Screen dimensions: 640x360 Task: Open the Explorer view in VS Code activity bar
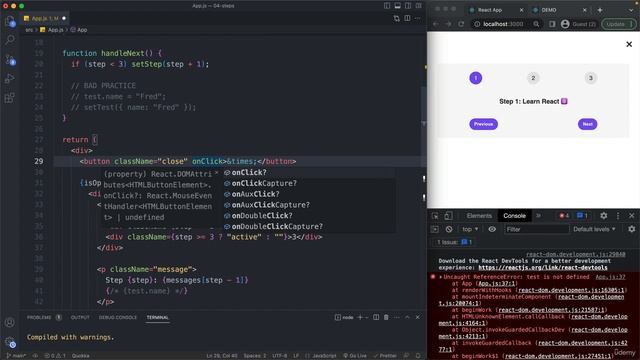10,21
